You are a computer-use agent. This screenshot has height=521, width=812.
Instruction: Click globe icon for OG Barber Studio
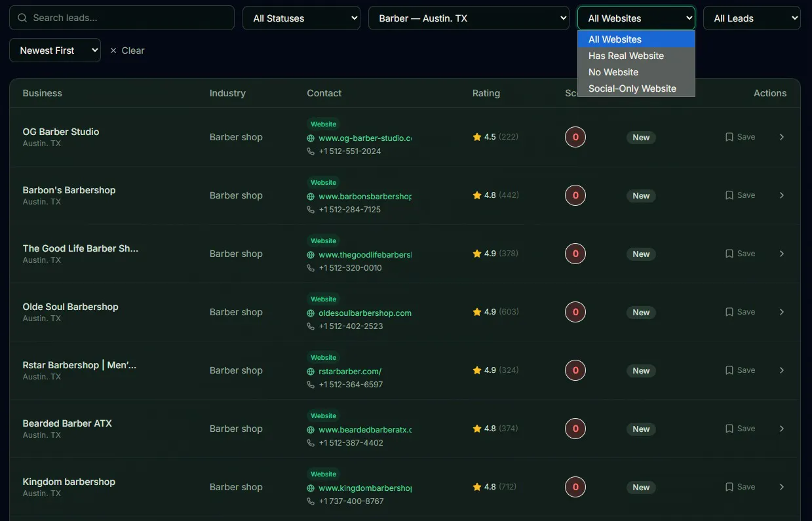(311, 138)
